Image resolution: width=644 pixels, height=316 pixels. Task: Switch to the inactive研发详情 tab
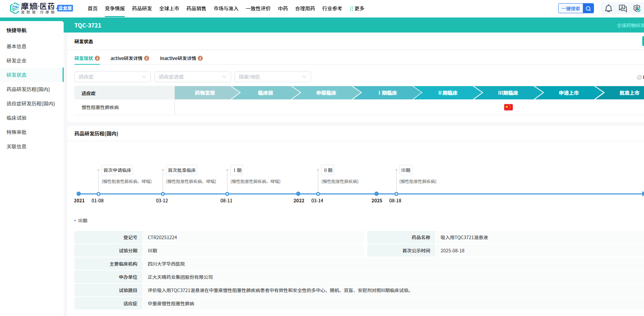[178, 58]
